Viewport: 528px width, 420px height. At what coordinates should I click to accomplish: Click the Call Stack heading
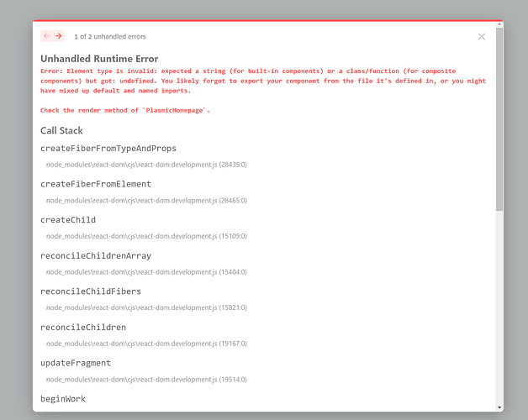pyautogui.click(x=61, y=130)
